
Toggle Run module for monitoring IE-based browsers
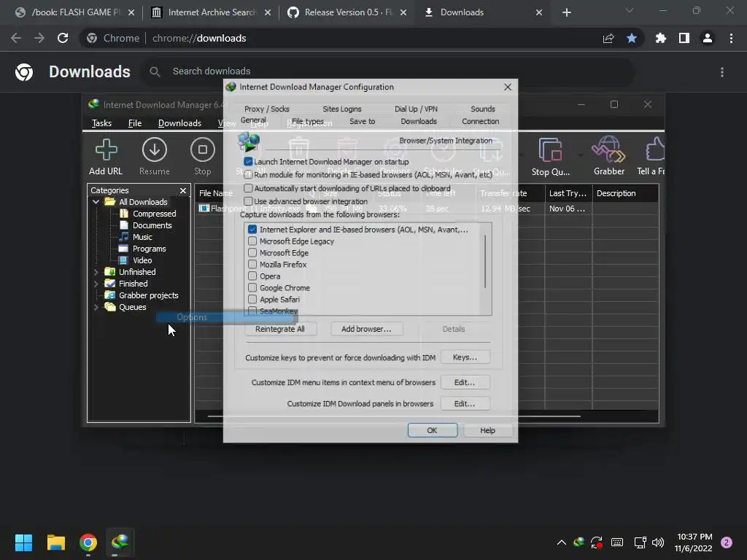pos(248,175)
